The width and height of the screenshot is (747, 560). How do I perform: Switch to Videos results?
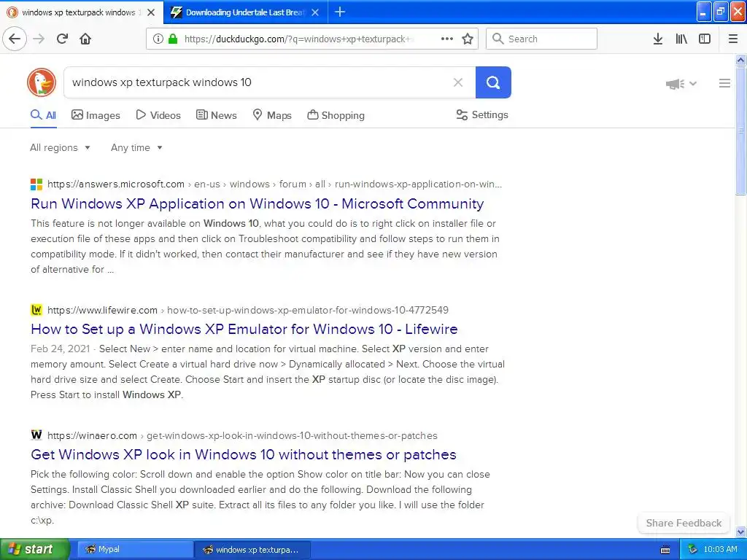pos(158,115)
